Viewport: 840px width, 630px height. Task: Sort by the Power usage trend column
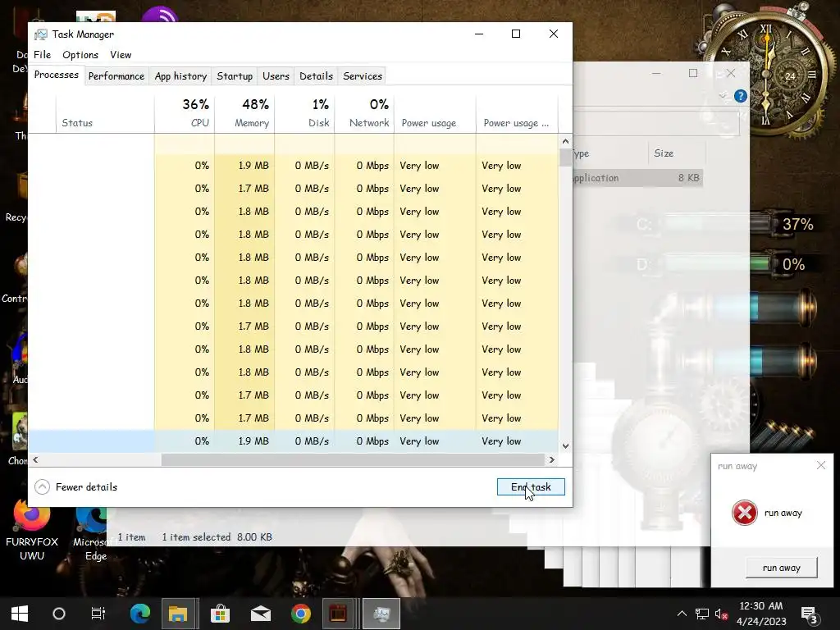[517, 114]
